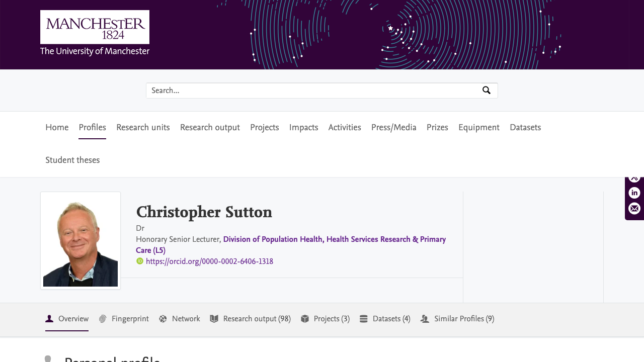The width and height of the screenshot is (644, 362).
Task: Share the profile via email envelope icon
Action: coord(633,209)
